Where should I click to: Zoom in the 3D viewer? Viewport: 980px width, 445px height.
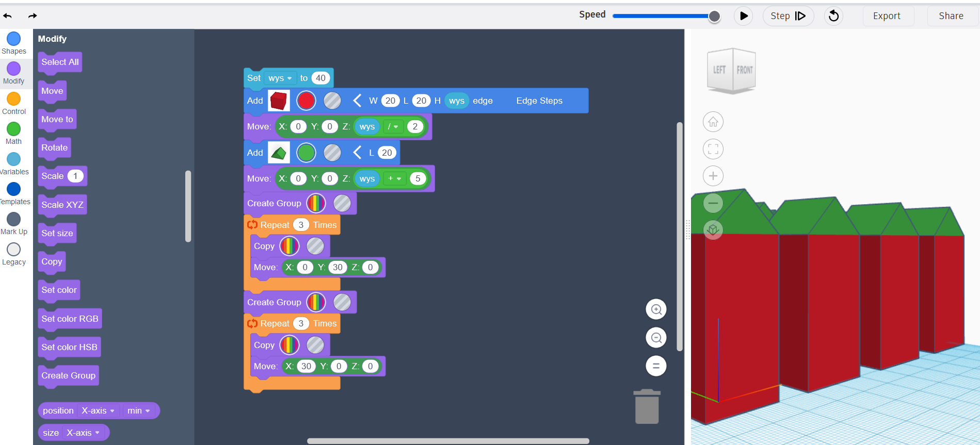point(713,176)
